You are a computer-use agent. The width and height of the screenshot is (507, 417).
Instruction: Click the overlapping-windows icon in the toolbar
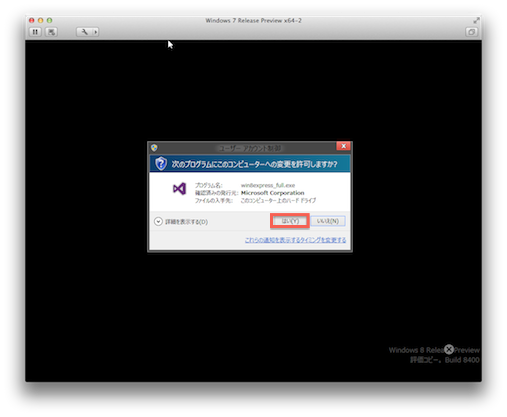[471, 32]
